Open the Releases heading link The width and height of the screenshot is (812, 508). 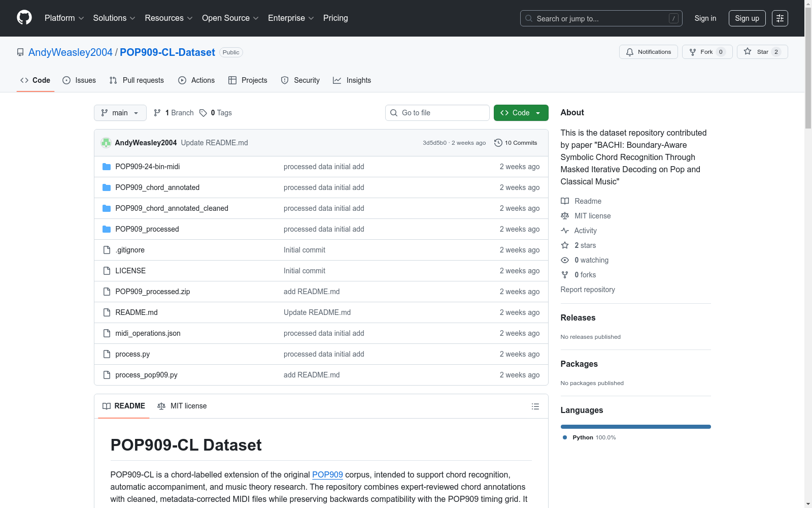(x=578, y=317)
